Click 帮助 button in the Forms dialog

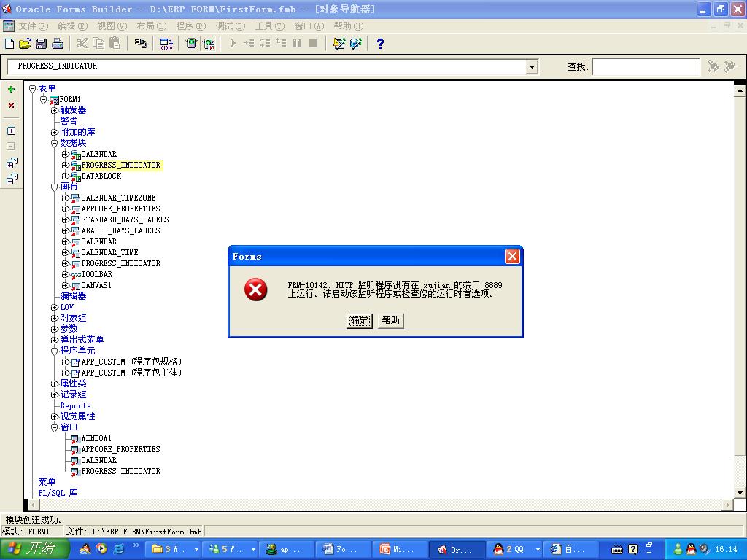(x=391, y=321)
